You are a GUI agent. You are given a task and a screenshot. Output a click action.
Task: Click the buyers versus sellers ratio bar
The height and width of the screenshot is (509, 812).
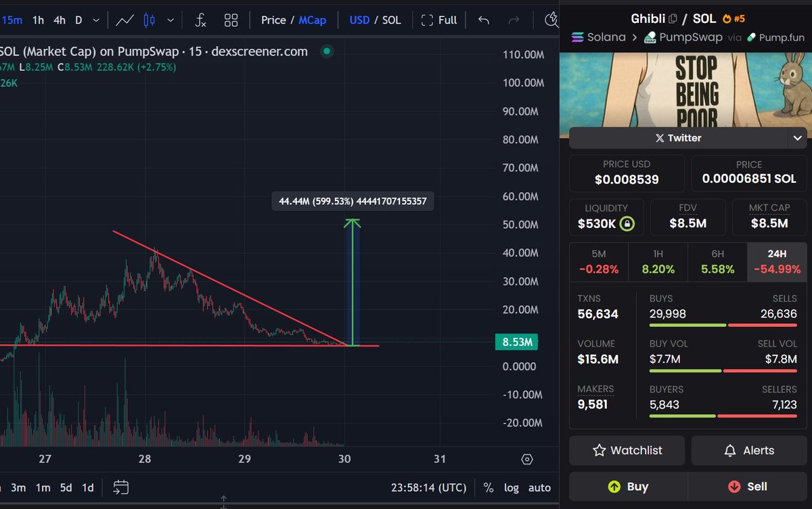[x=723, y=416]
